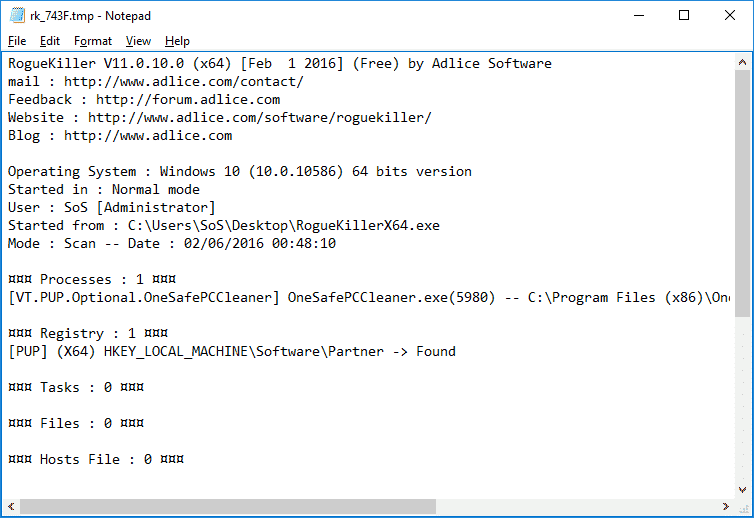This screenshot has width=754, height=518.
Task: Click the vertical scrollbar down arrow
Action: click(x=742, y=489)
